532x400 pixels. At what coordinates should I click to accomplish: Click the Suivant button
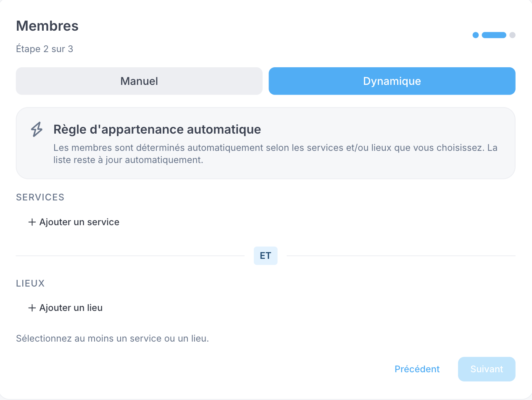pos(487,369)
